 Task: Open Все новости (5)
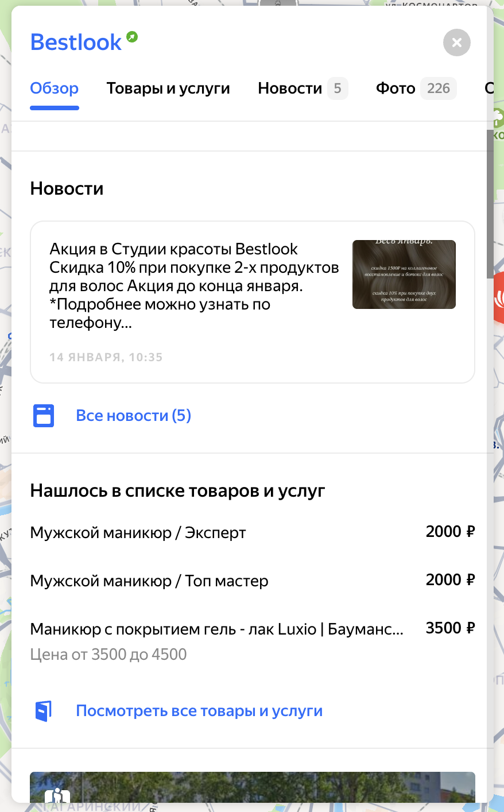pos(133,415)
